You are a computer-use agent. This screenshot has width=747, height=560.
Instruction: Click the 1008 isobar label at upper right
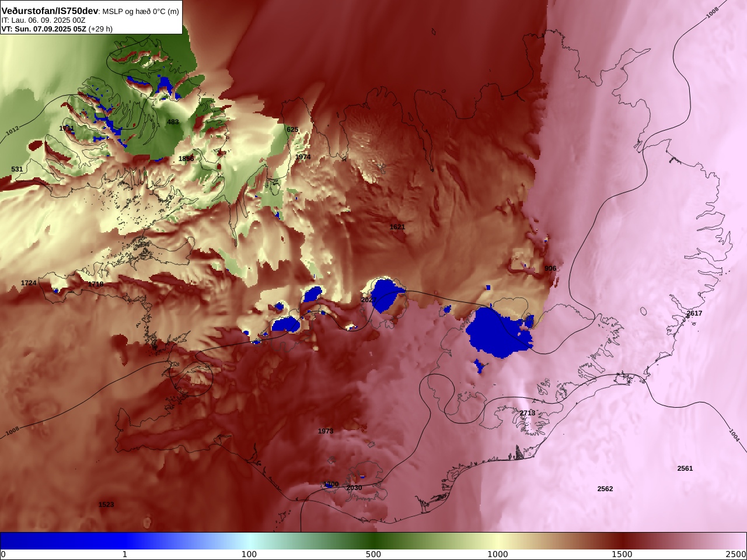coord(713,13)
